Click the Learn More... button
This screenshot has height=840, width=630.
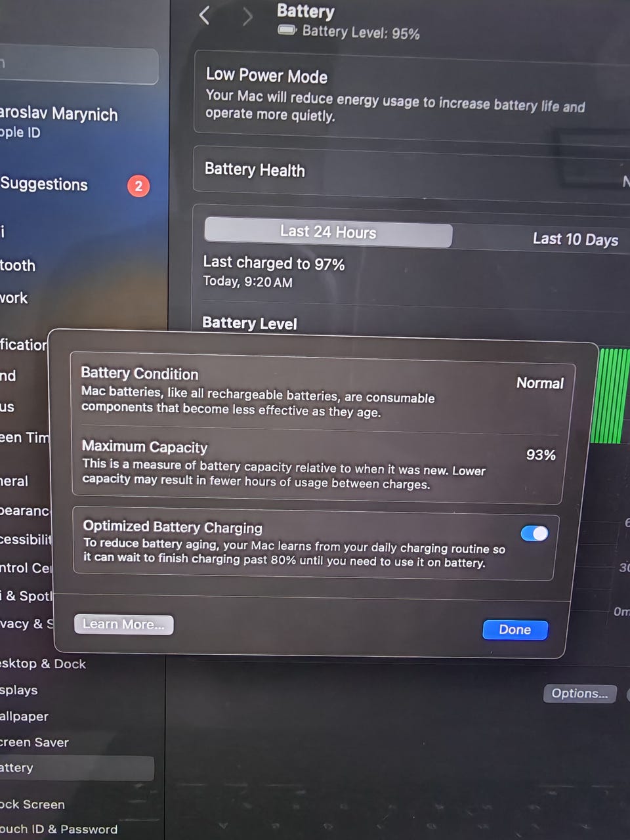coord(124,624)
